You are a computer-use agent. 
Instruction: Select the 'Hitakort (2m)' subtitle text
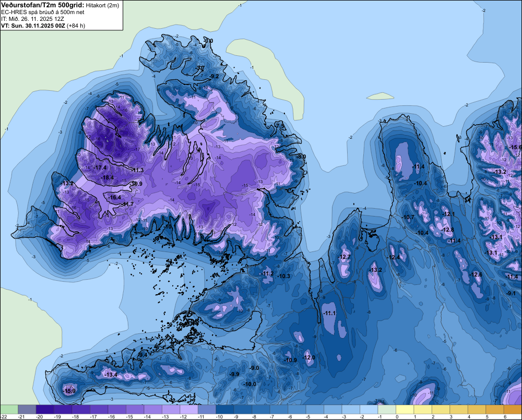coord(102,5)
